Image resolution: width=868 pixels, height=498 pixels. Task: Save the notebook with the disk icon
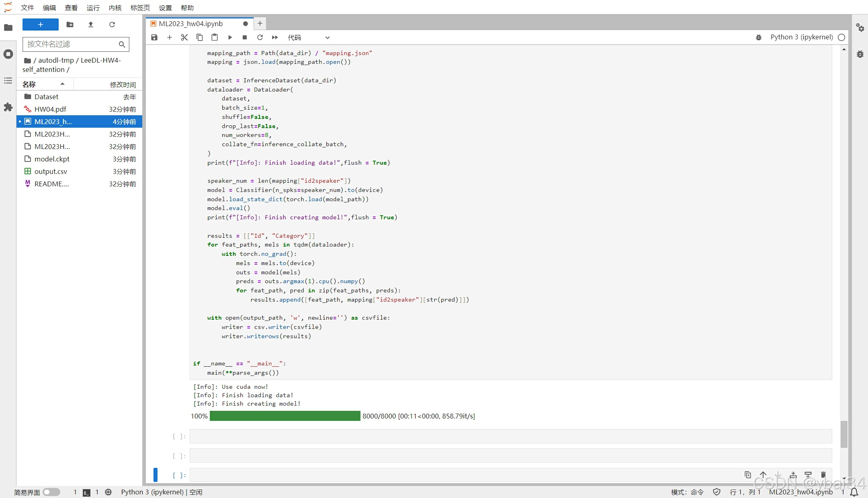click(x=154, y=37)
